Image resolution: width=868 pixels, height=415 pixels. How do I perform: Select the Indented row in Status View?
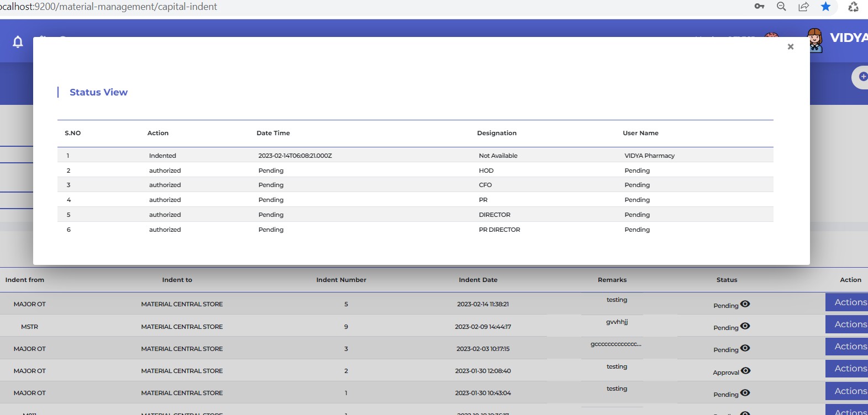pos(162,156)
